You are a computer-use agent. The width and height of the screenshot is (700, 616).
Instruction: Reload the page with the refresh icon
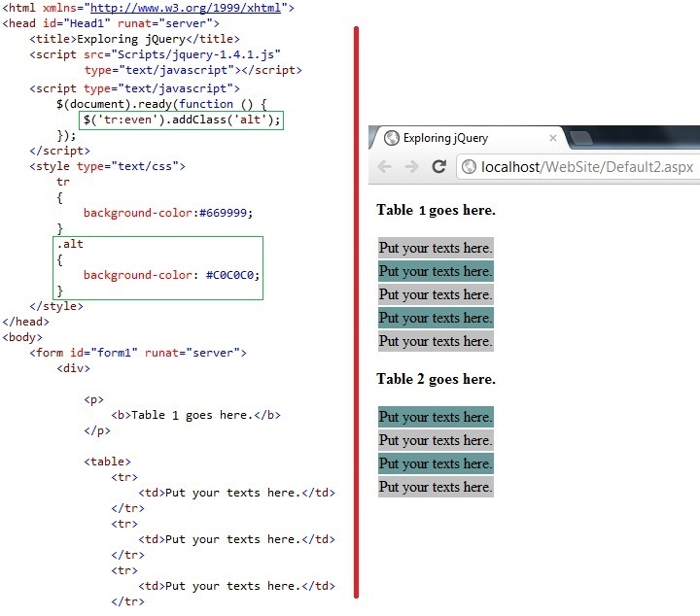(x=438, y=166)
